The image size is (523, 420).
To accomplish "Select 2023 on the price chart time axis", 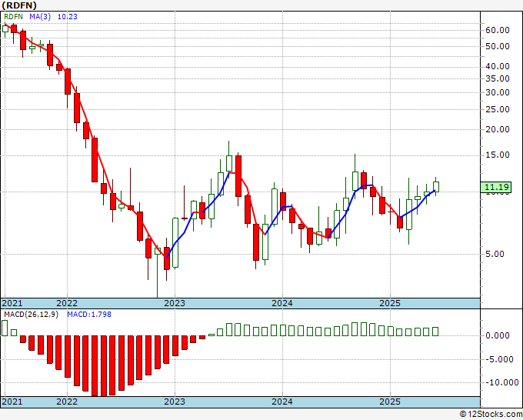I will (175, 303).
